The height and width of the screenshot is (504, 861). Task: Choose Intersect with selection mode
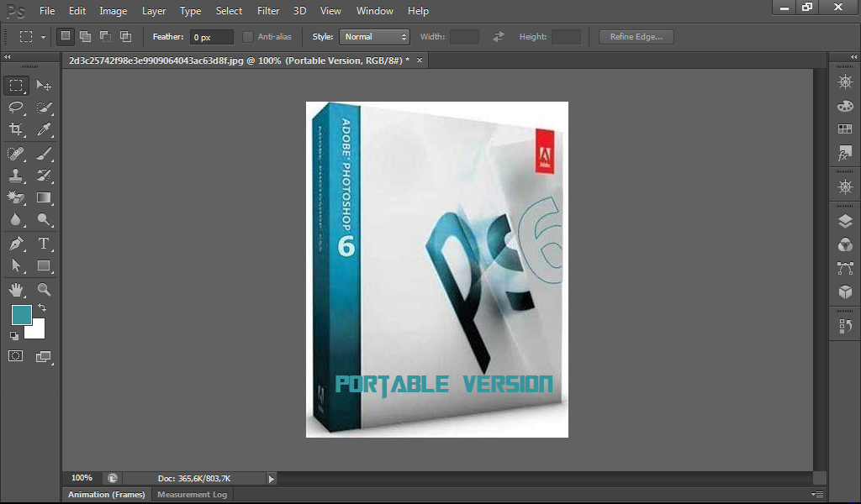[125, 36]
